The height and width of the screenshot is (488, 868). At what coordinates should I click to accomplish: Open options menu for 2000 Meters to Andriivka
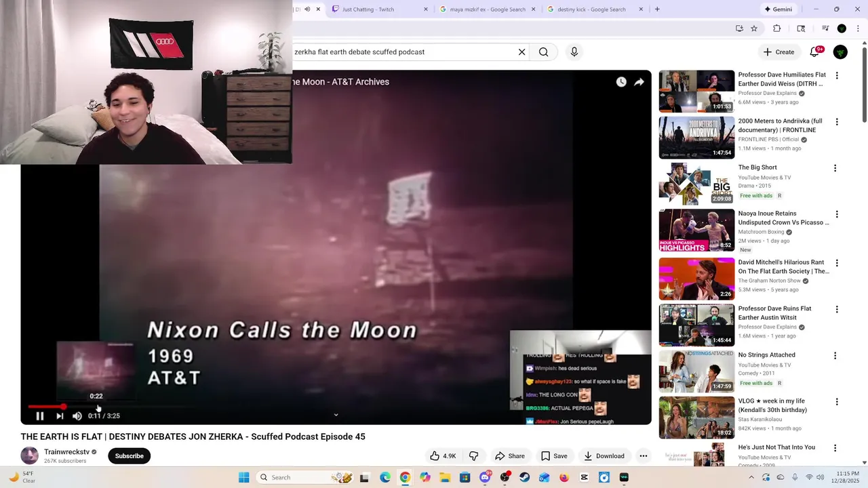click(837, 122)
